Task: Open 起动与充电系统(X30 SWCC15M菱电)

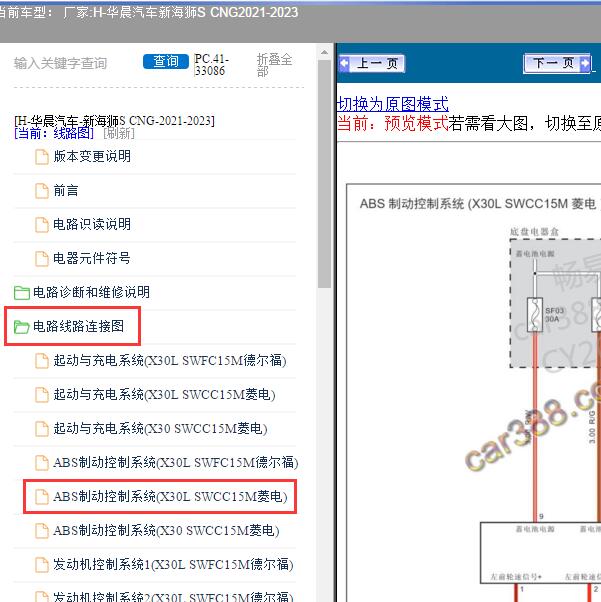Action: pyautogui.click(x=161, y=428)
